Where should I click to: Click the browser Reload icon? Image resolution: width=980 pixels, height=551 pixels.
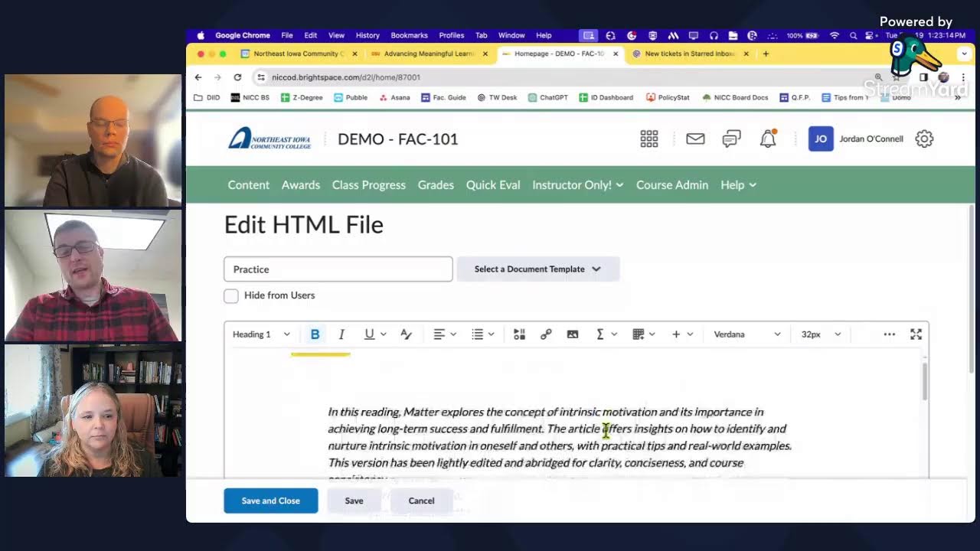[x=237, y=77]
